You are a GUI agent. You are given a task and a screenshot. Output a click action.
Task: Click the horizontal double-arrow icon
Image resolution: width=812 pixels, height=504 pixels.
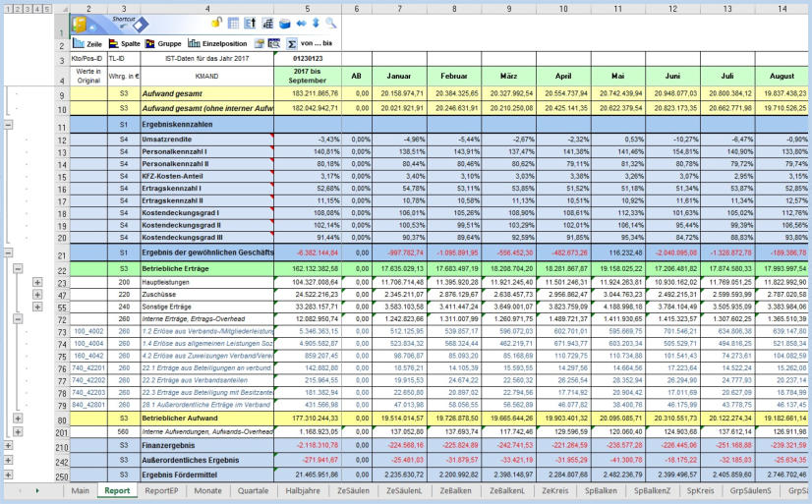(x=301, y=23)
